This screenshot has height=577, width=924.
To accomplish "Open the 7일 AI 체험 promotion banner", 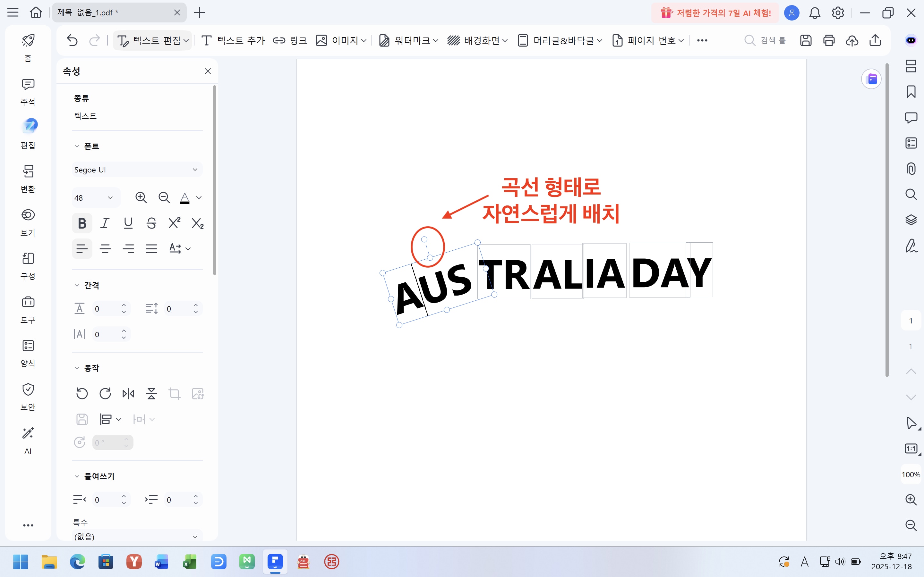I will 714,12.
